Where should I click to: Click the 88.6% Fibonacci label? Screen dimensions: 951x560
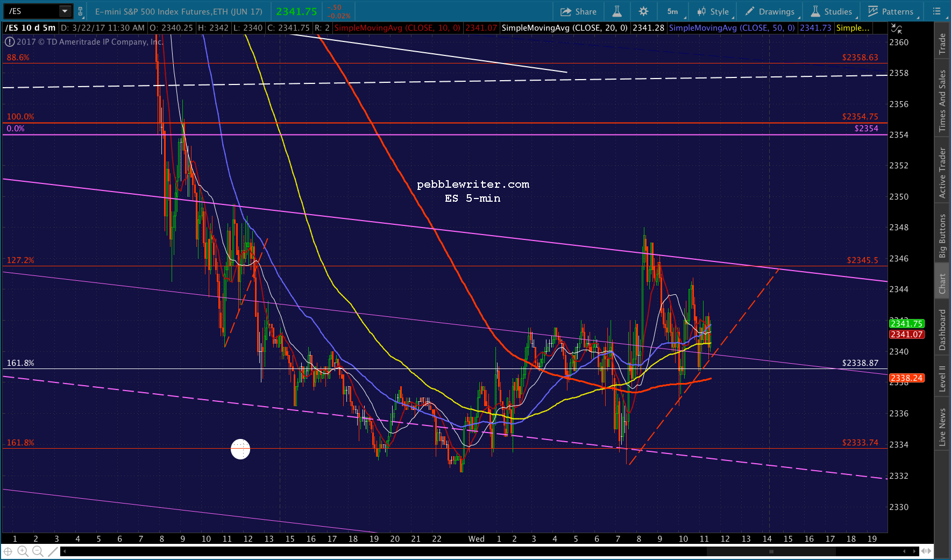[x=18, y=58]
